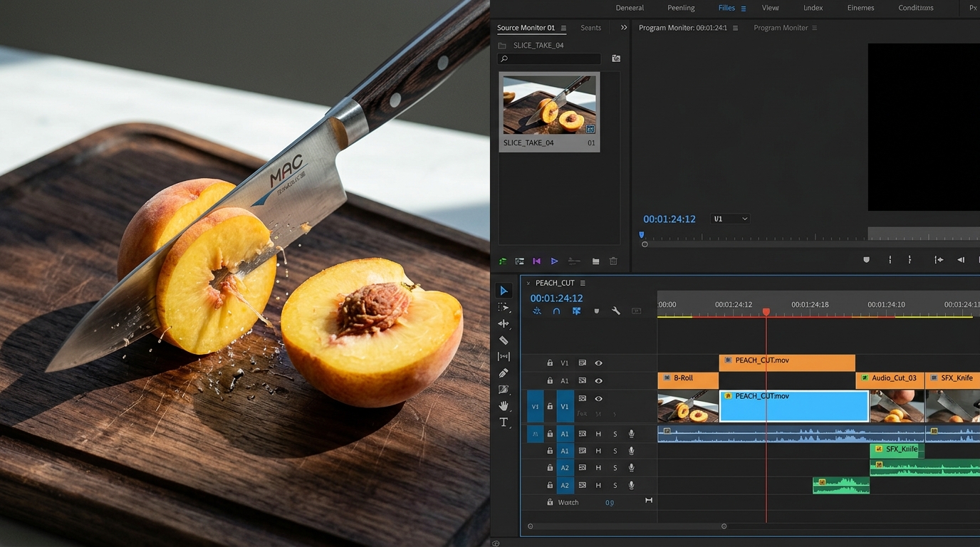Add a marker in the timeline header
This screenshot has width=980, height=547.
[x=596, y=311]
